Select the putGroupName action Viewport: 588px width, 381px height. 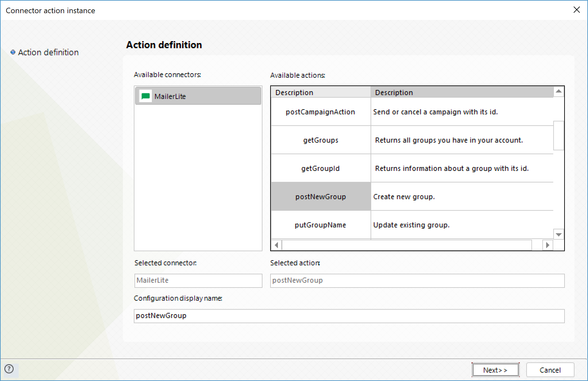tap(321, 225)
